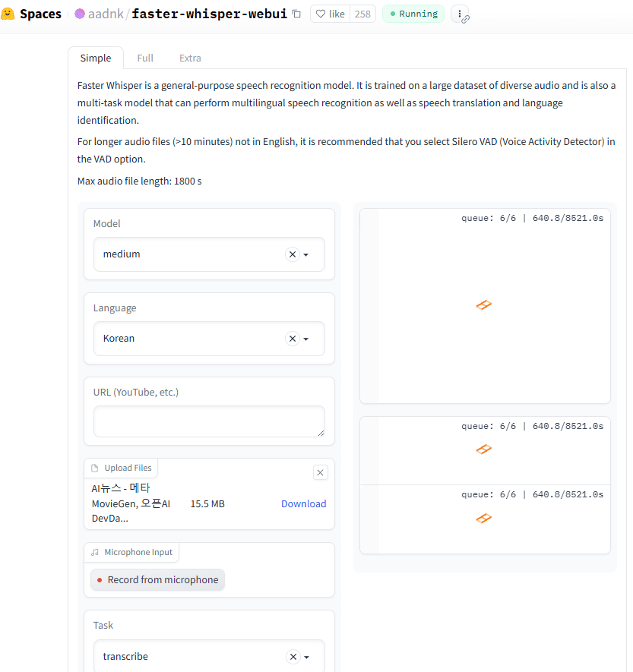Copy the space name with the copy icon

[296, 14]
